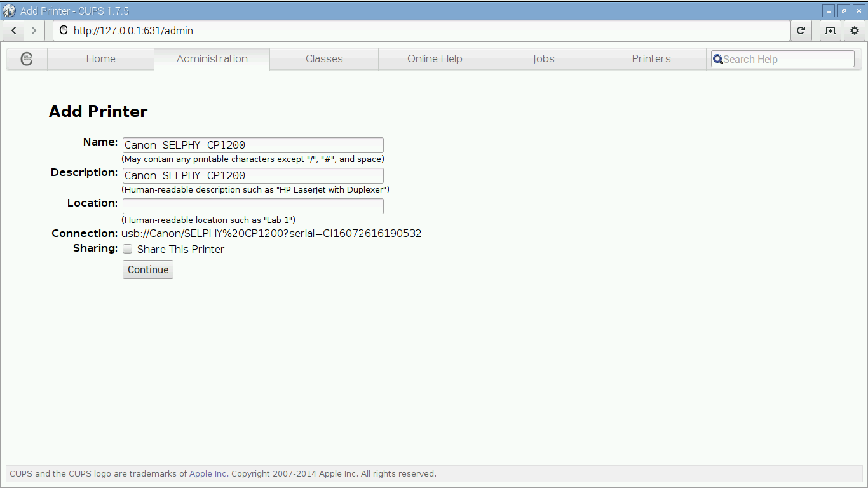This screenshot has height=488, width=868.
Task: Click the magnifier icon in Search Help
Action: (718, 59)
